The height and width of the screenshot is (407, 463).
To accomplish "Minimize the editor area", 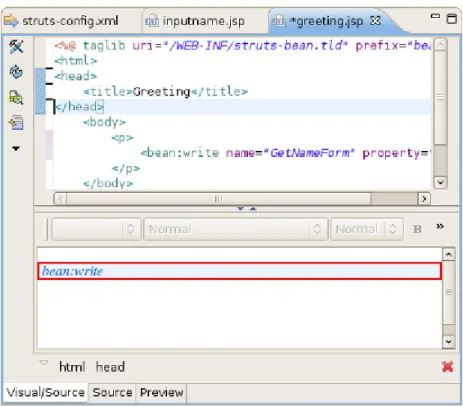I will pyautogui.click(x=435, y=16).
